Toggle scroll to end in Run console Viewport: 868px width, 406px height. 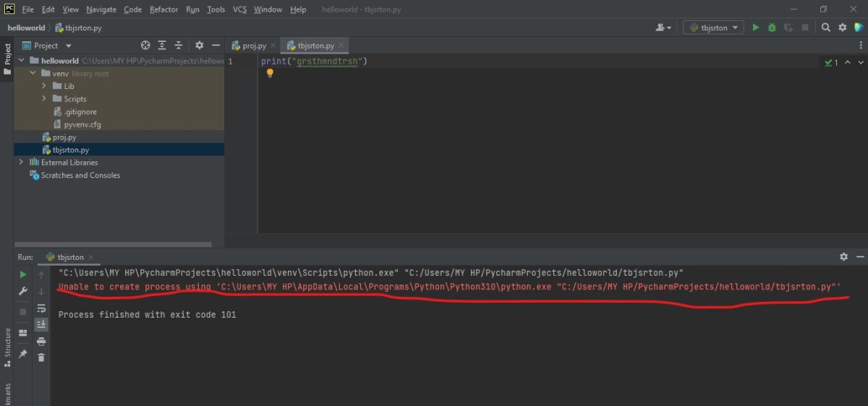coord(41,325)
